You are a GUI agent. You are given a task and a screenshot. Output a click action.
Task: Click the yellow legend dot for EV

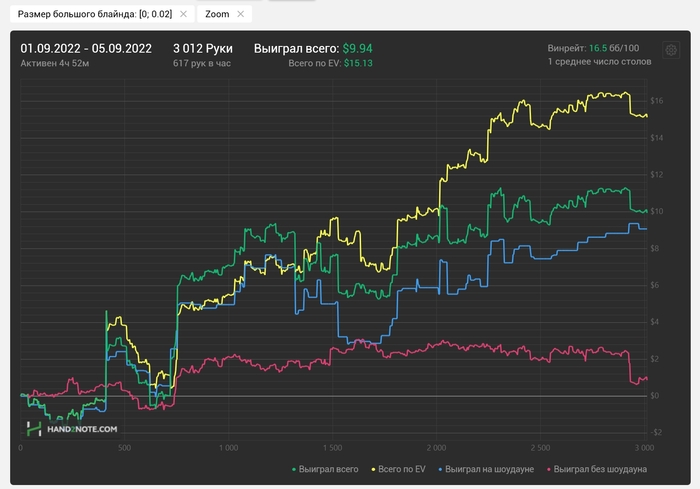[373, 470]
